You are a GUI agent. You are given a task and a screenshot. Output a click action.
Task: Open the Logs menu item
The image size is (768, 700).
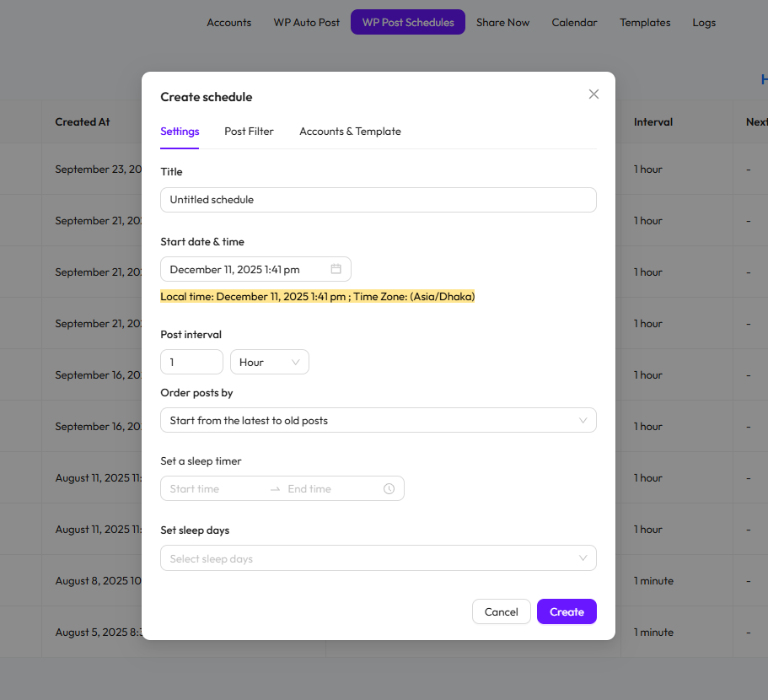click(704, 23)
